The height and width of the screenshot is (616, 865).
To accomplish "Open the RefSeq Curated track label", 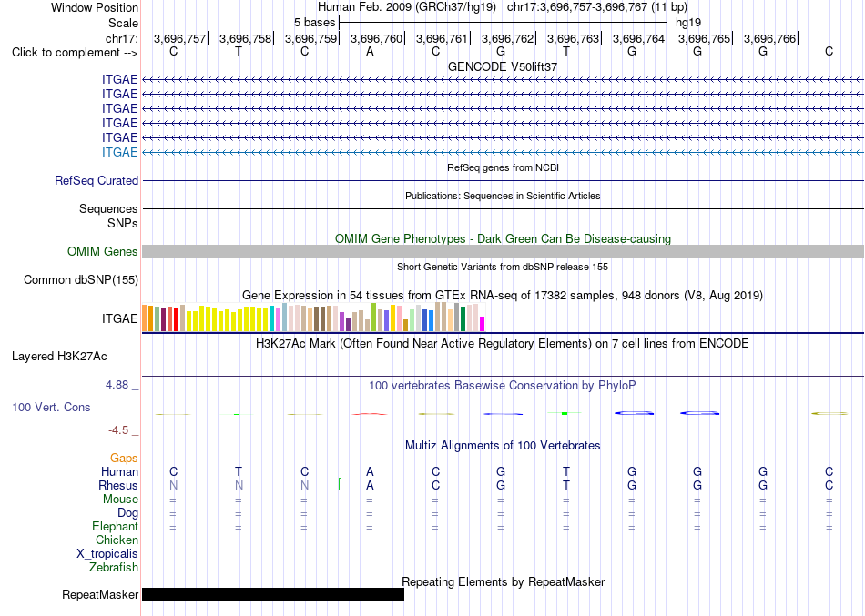I will (x=97, y=181).
